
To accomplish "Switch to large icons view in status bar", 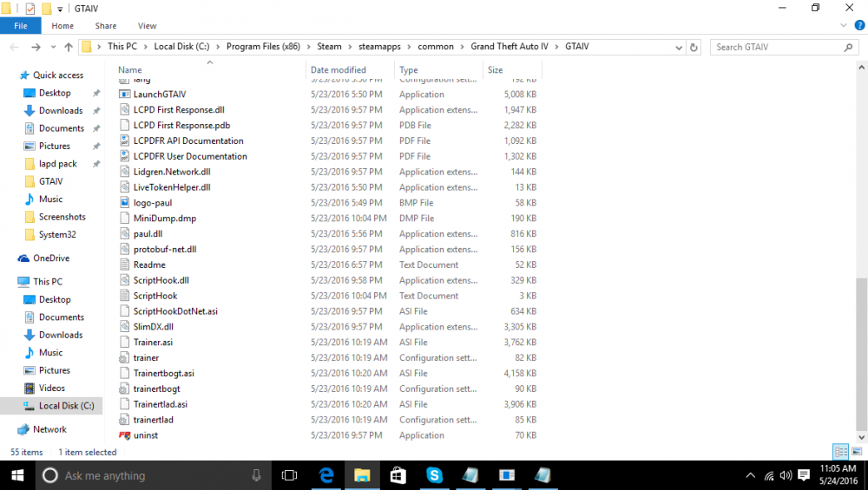I will [x=857, y=452].
